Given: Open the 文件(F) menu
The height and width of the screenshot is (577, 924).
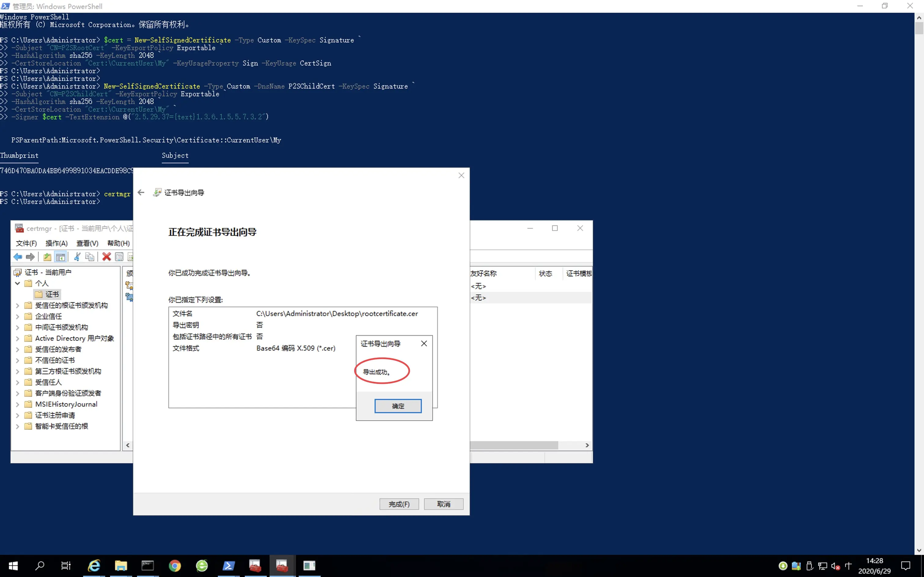Looking at the screenshot, I should (x=26, y=243).
